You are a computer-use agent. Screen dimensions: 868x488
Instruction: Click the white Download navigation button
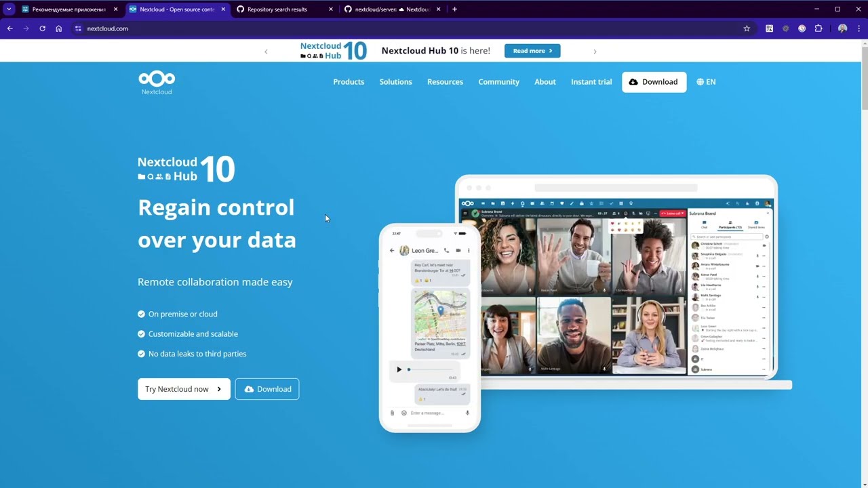point(654,82)
